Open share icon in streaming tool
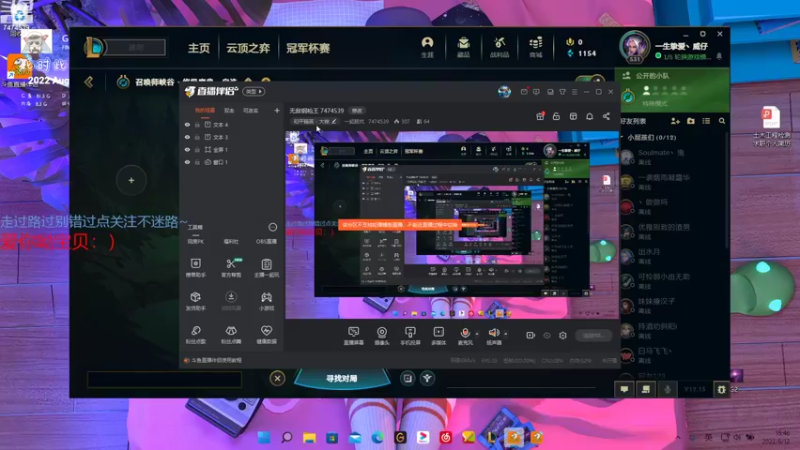The width and height of the screenshot is (800, 450). point(606,116)
